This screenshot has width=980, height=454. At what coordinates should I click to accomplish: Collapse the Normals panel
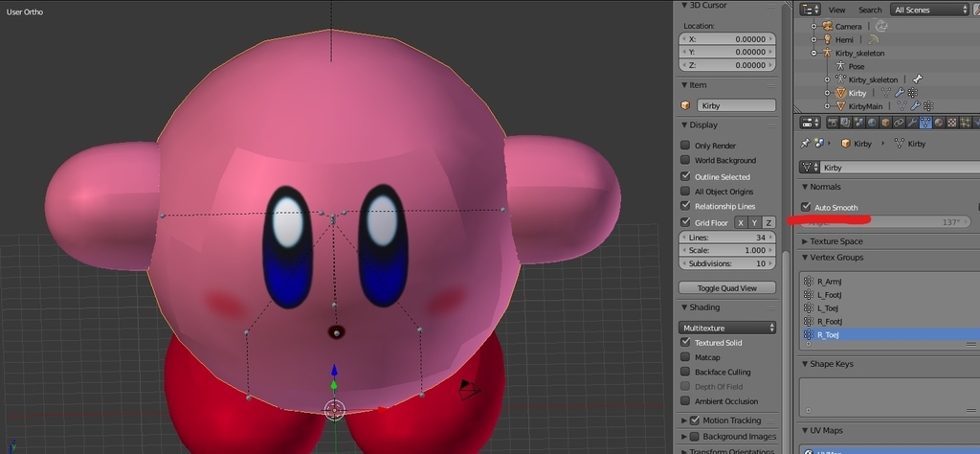[x=805, y=187]
